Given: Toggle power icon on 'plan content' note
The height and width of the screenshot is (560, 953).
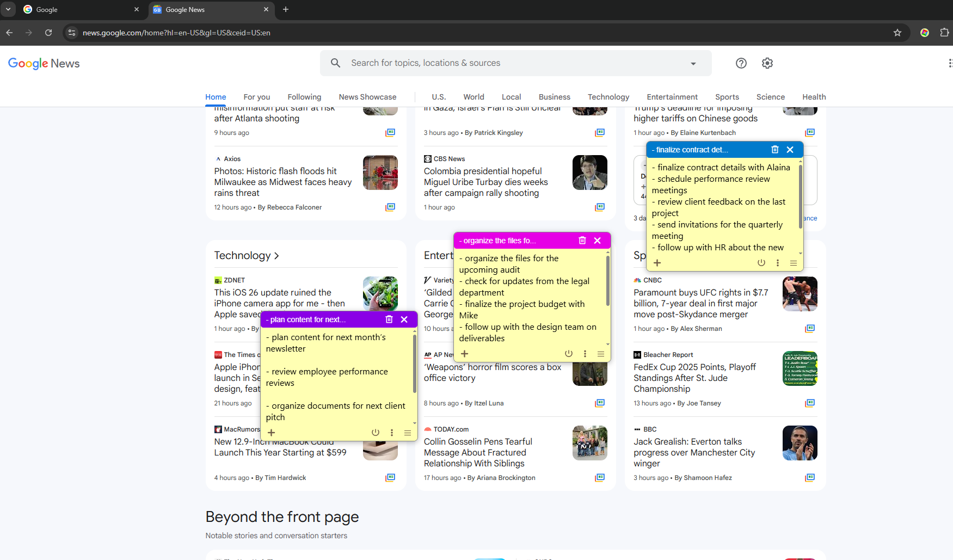Looking at the screenshot, I should click(376, 433).
